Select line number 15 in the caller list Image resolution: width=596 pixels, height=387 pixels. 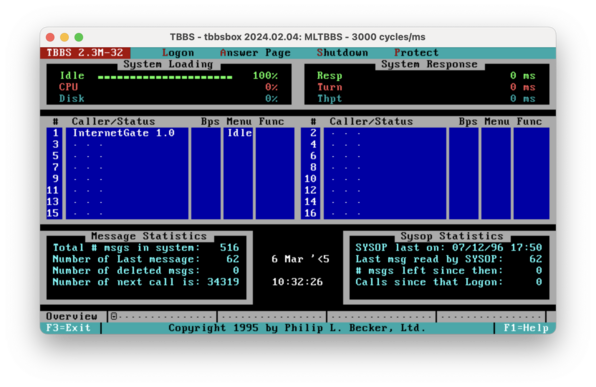point(52,213)
